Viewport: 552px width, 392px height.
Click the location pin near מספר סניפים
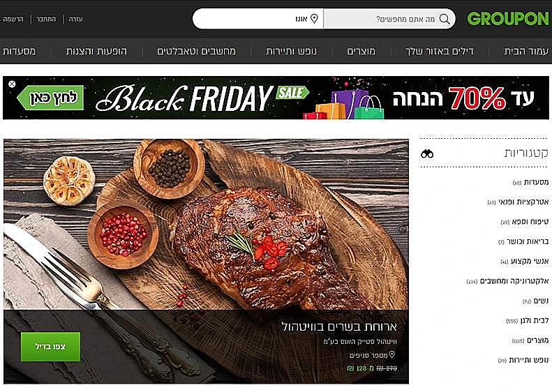(391, 355)
